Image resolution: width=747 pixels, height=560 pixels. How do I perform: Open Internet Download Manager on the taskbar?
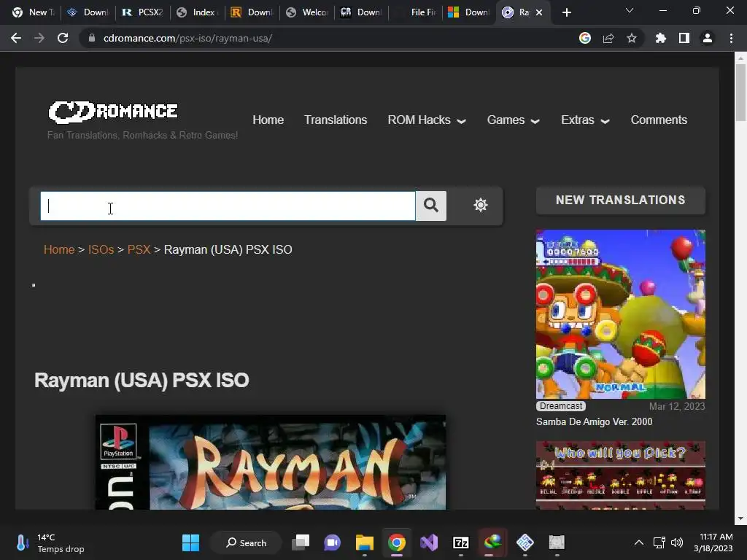click(x=492, y=542)
